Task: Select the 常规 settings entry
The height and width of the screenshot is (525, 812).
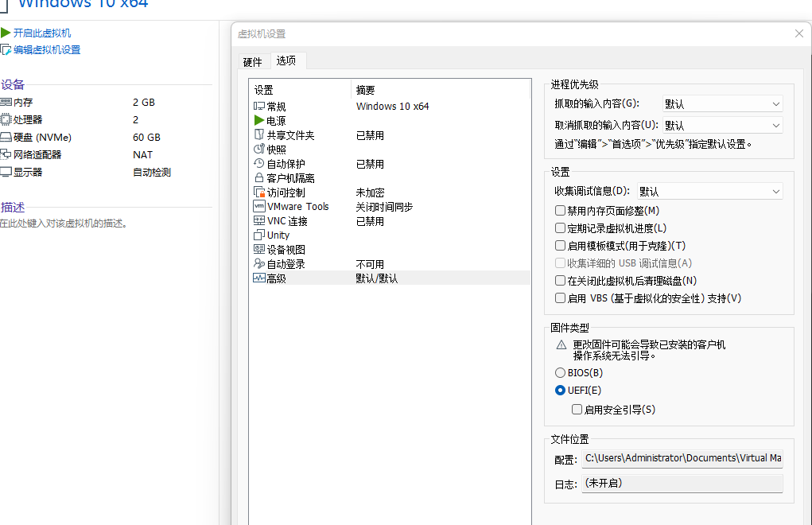Action: click(x=274, y=104)
